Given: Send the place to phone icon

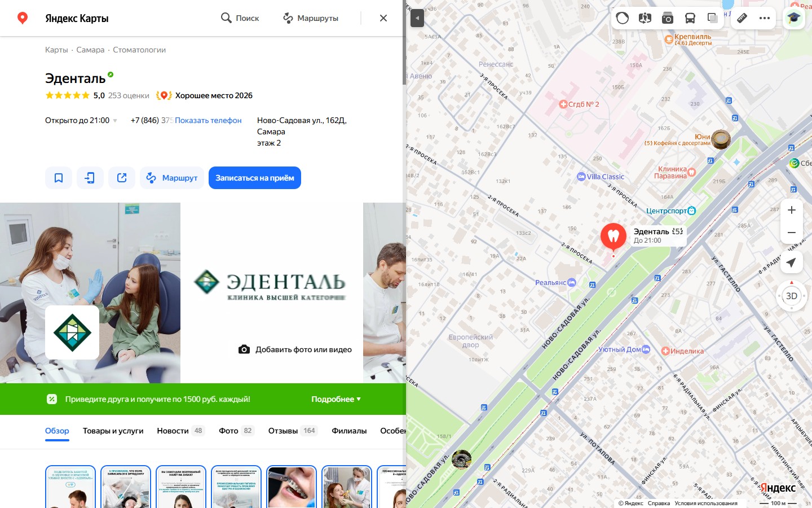Looking at the screenshot, I should click(90, 178).
